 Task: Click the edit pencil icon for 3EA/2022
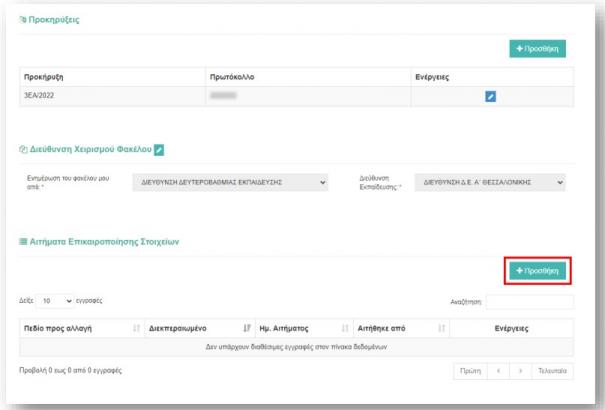[490, 96]
